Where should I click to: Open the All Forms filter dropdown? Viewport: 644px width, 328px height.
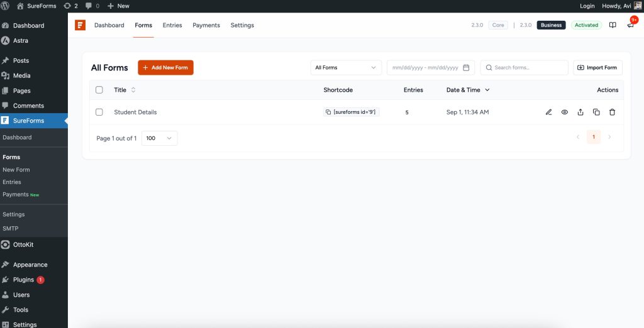pos(345,68)
